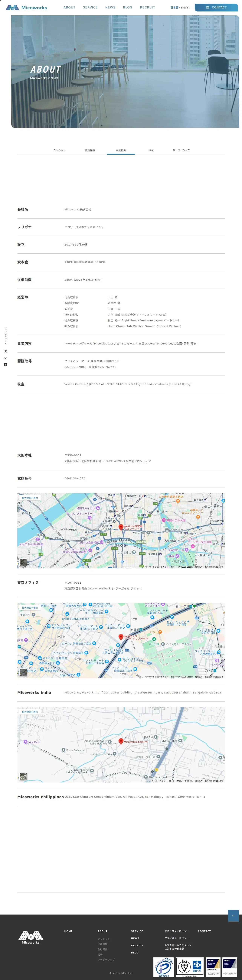
Task: Open the X (Twitter) sidebar icon
Action: (x=5, y=351)
